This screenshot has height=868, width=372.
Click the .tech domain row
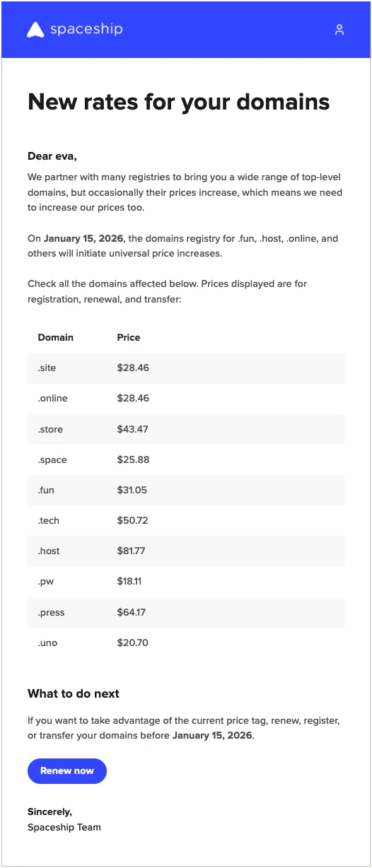186,521
